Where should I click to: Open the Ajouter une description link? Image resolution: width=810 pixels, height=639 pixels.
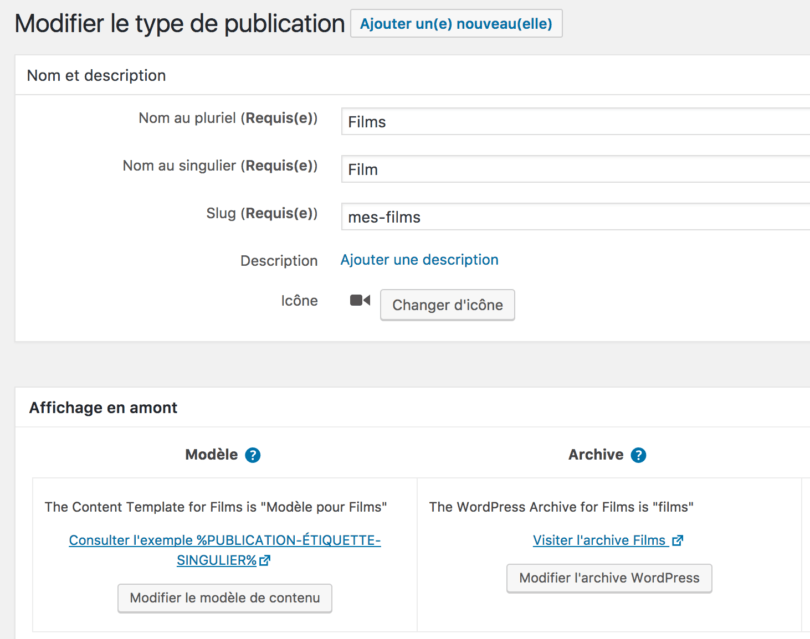point(419,260)
